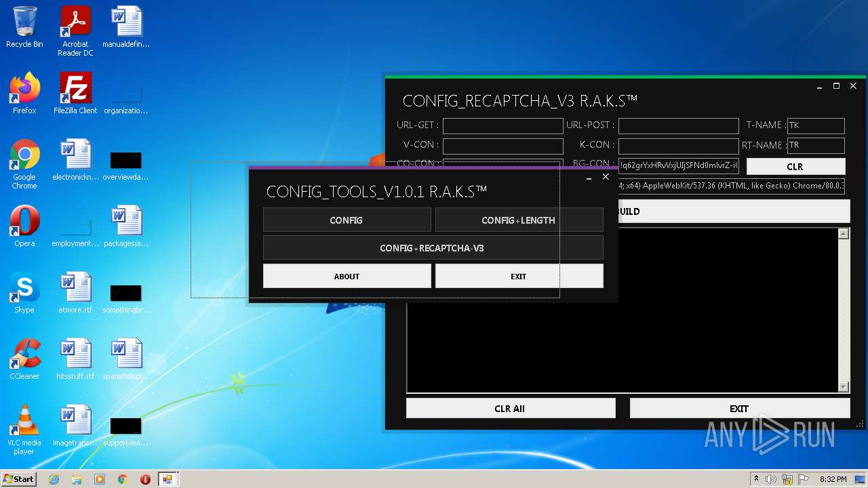Open the packagesja Word document
868x488 pixels.
[x=126, y=227]
